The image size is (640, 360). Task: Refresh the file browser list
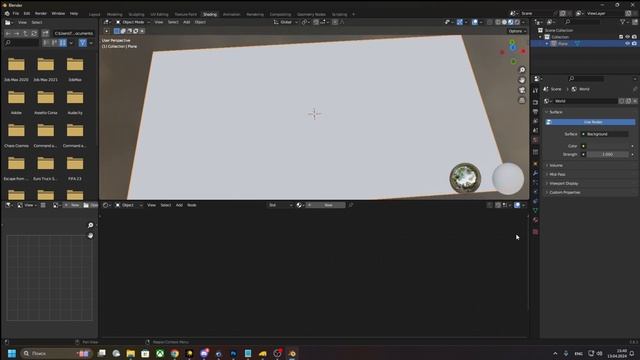[34, 33]
